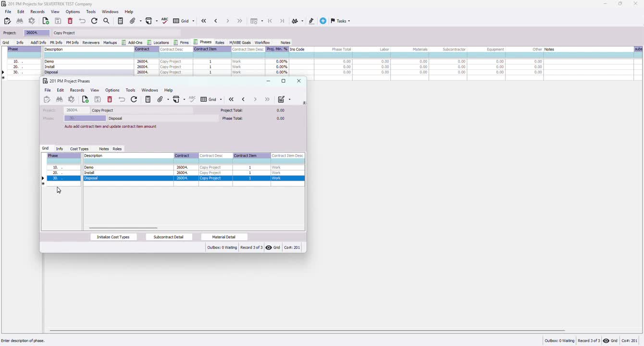The image size is (644, 346).
Task: Go to first record in main toolbar
Action: [204, 21]
